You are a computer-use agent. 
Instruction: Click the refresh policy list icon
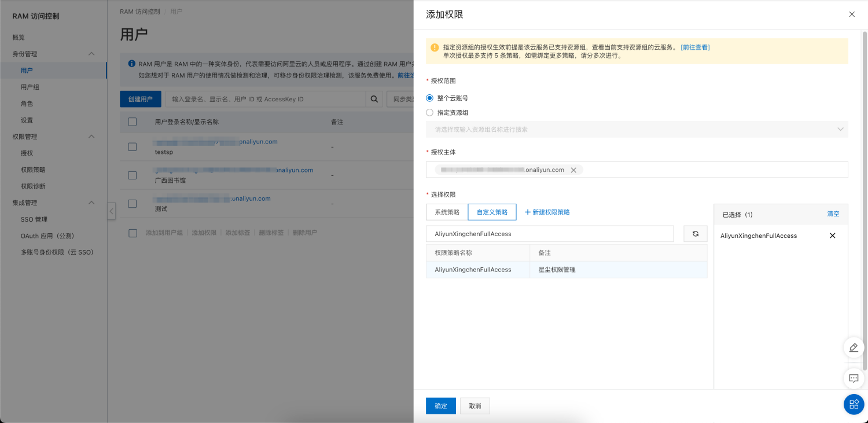coord(696,234)
